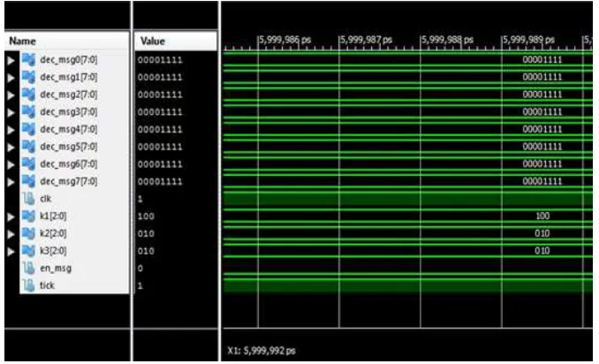
Task: Click 010 label on k3 waveform
Action: tap(542, 251)
